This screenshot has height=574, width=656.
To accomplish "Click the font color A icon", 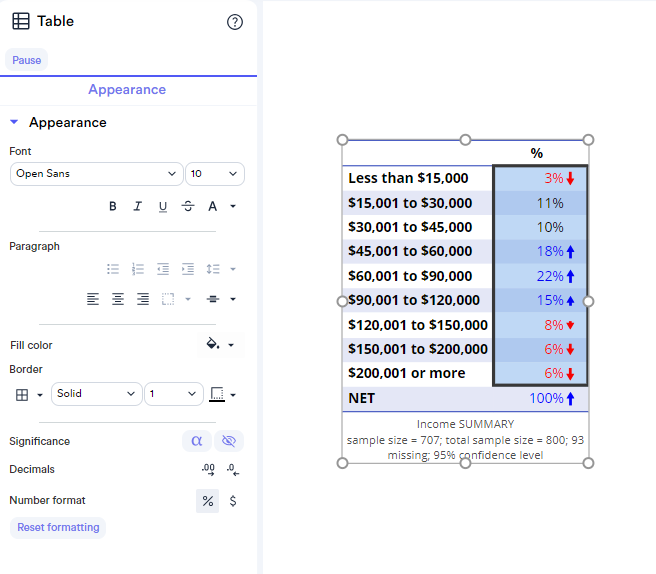I will (213, 206).
